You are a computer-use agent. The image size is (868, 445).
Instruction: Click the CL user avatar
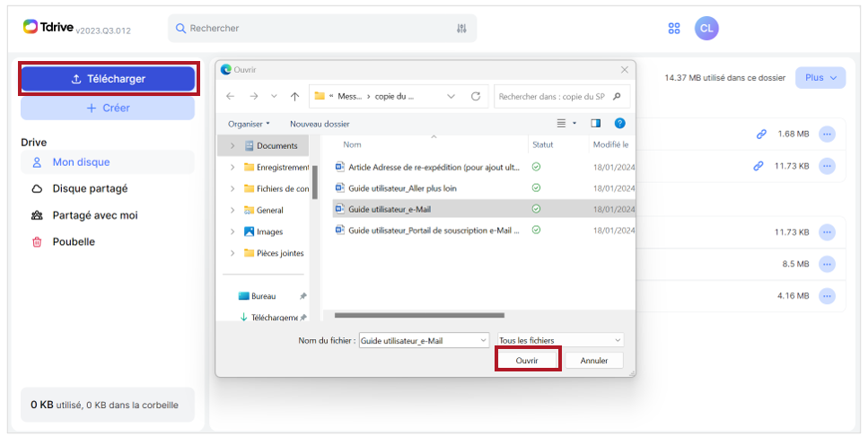click(x=707, y=28)
